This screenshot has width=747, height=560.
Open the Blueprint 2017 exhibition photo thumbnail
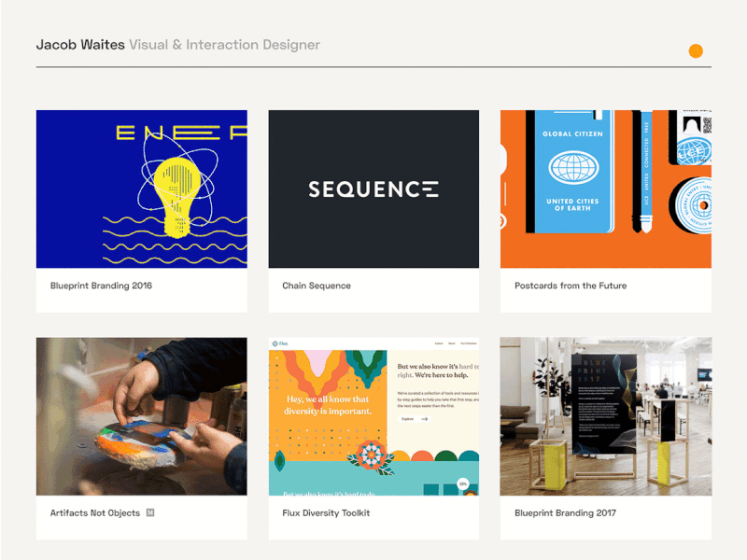coord(605,416)
